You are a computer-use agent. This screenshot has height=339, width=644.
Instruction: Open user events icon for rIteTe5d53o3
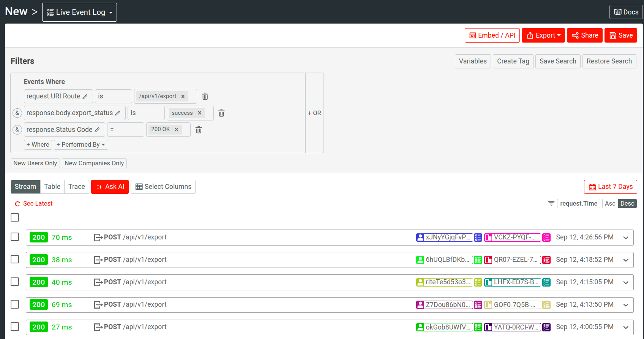point(478,282)
